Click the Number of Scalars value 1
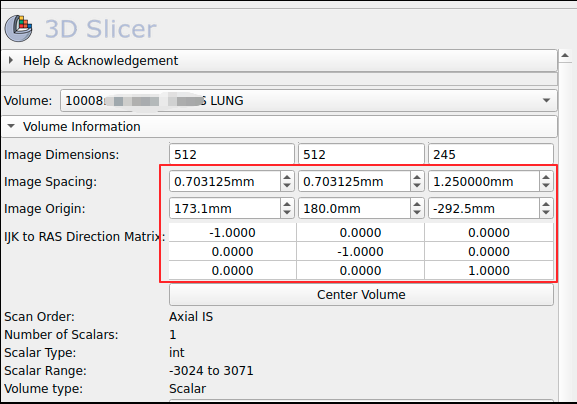The height and width of the screenshot is (404, 577). (x=173, y=334)
